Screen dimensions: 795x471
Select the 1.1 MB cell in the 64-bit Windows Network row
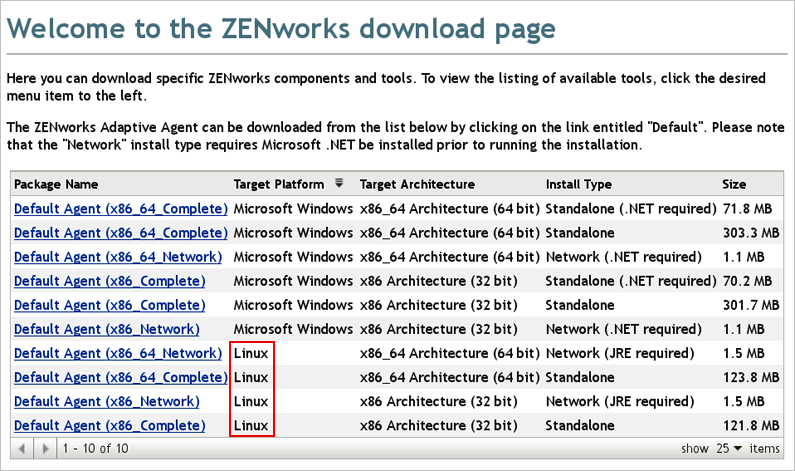[x=743, y=257]
